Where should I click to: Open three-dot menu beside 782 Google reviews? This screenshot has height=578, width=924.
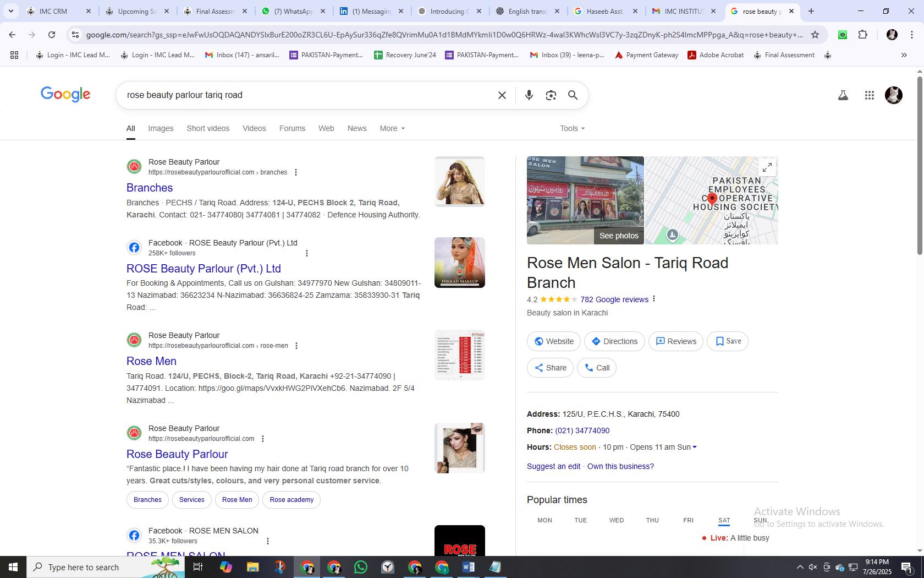[x=654, y=299]
